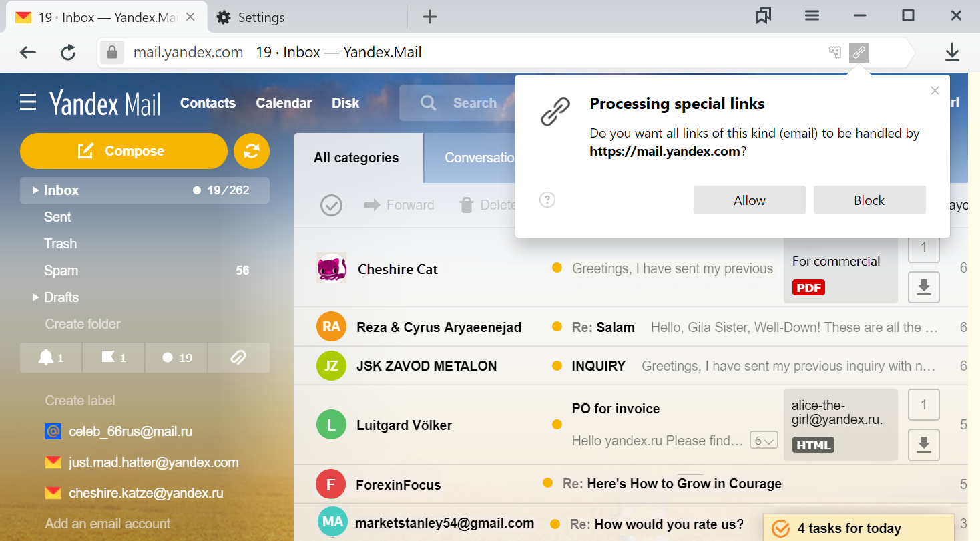Click the L avatar of Luitgard Völker
This screenshot has height=541, width=980.
331,425
